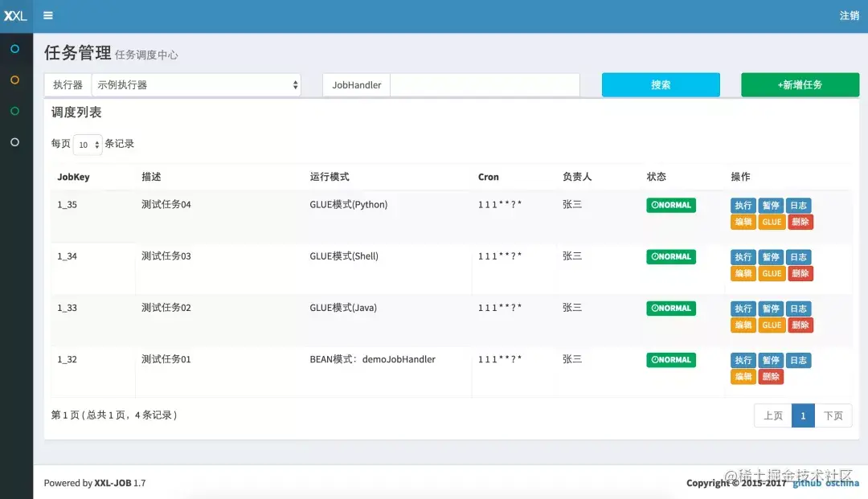This screenshot has height=499, width=868.
Task: Select the BEAN模式:demoJobHandler cell
Action: click(x=373, y=359)
